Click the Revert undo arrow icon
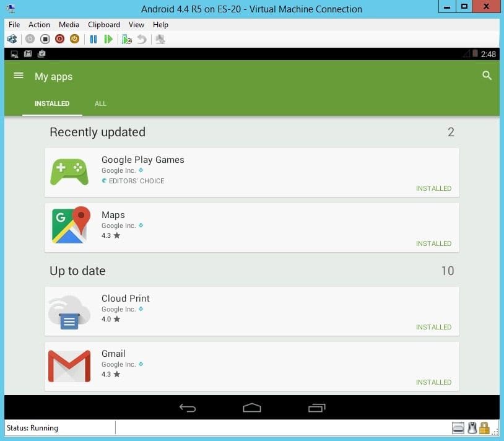This screenshot has width=504, height=441. pyautogui.click(x=142, y=39)
